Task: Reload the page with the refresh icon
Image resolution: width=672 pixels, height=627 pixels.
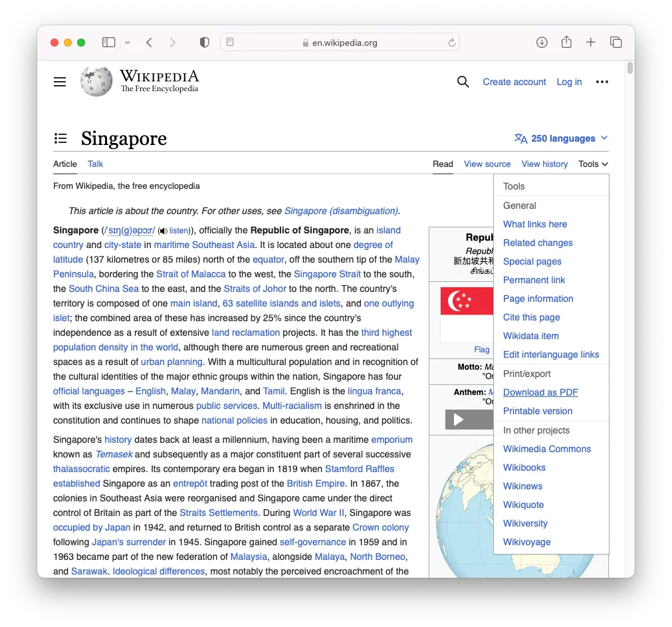Action: tap(451, 43)
